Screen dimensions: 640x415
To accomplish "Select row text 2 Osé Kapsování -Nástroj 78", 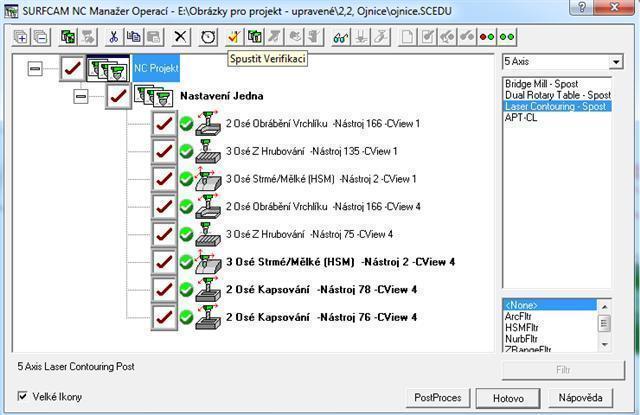I will point(322,290).
